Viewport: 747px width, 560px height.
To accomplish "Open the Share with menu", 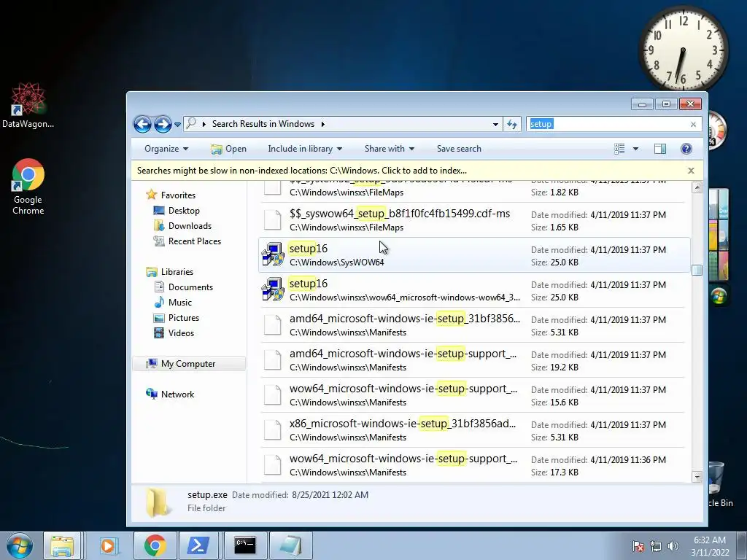I will [x=390, y=149].
